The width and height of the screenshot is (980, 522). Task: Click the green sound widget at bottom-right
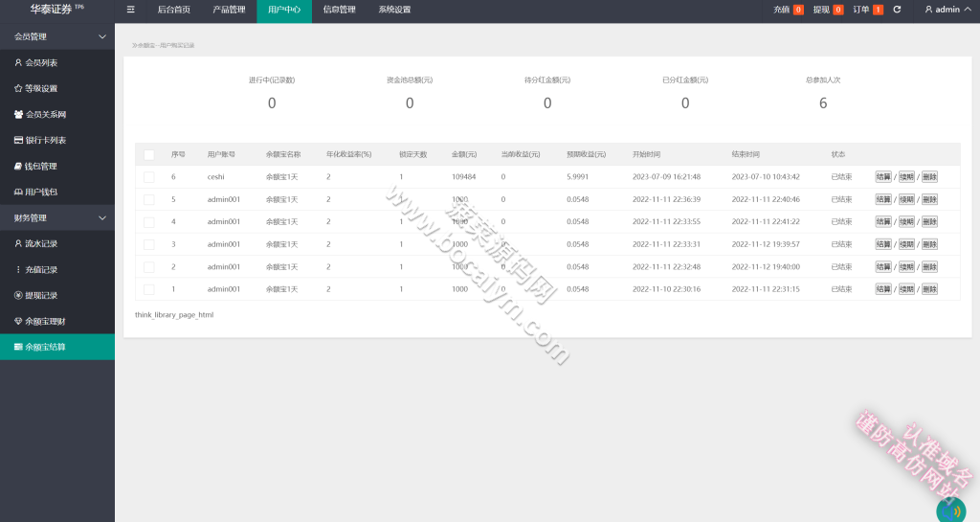(x=951, y=511)
